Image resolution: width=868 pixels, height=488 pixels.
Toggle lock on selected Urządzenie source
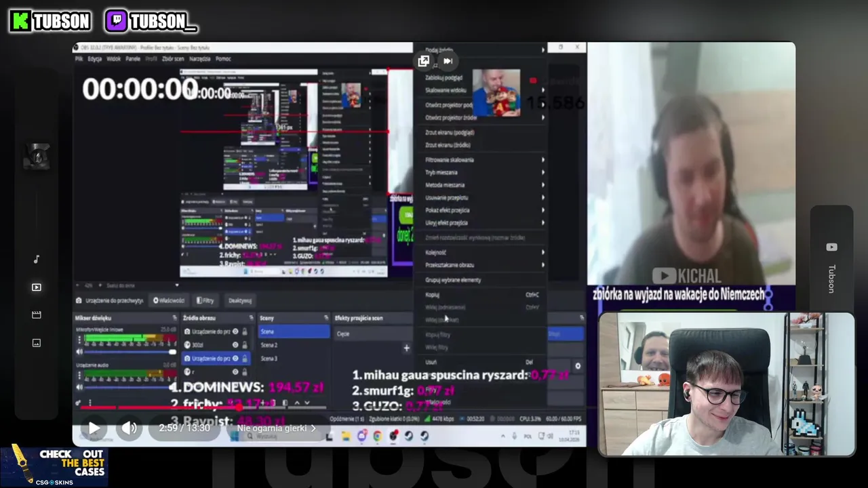pyautogui.click(x=244, y=359)
